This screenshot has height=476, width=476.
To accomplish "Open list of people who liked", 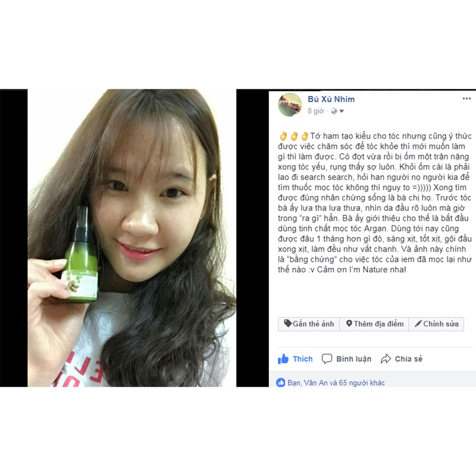I will 336,383.
